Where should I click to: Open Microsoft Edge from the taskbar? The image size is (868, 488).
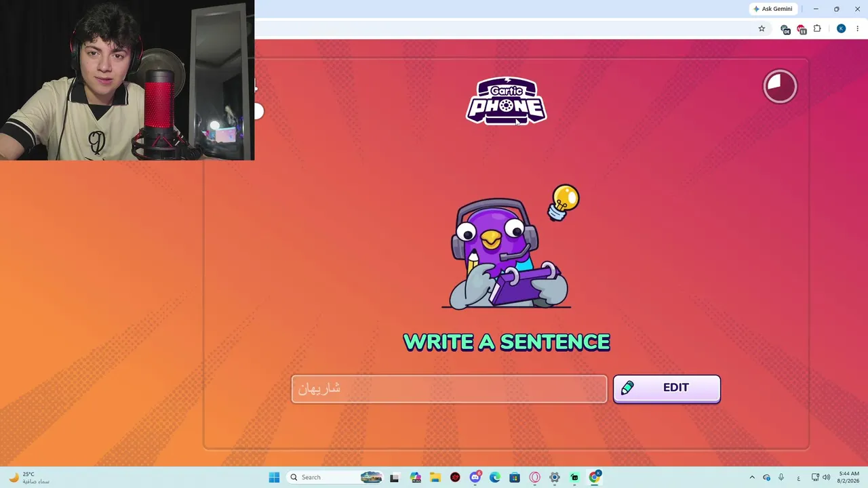pyautogui.click(x=495, y=477)
